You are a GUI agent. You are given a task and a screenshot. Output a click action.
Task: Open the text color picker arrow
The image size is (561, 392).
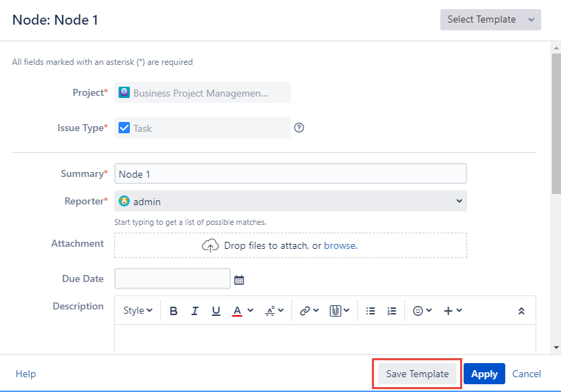pyautogui.click(x=251, y=311)
